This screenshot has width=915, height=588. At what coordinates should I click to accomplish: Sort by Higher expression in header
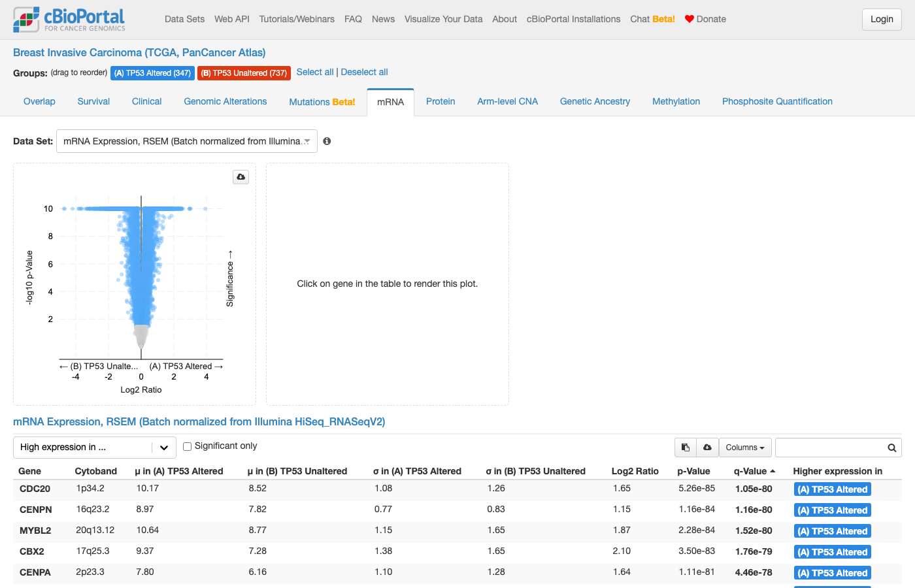click(838, 471)
